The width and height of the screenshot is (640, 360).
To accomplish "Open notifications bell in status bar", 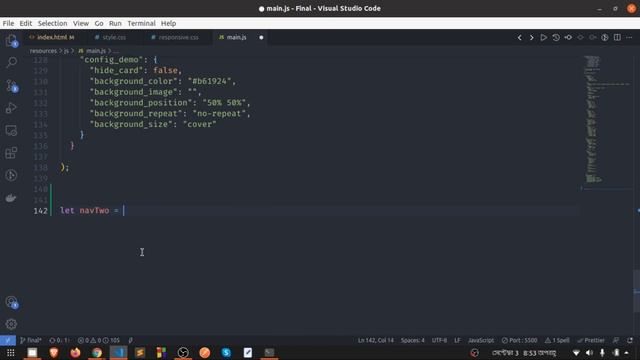I will (x=630, y=340).
